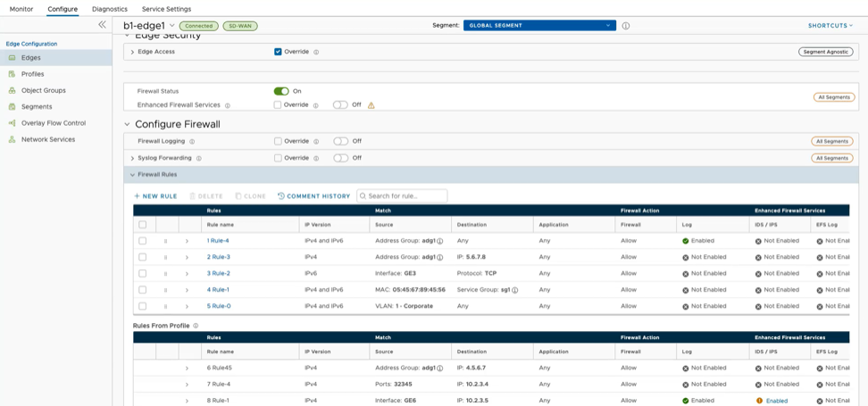Click drag handle icon for Rule-4
The height and width of the screenshot is (406, 868).
pyautogui.click(x=165, y=241)
